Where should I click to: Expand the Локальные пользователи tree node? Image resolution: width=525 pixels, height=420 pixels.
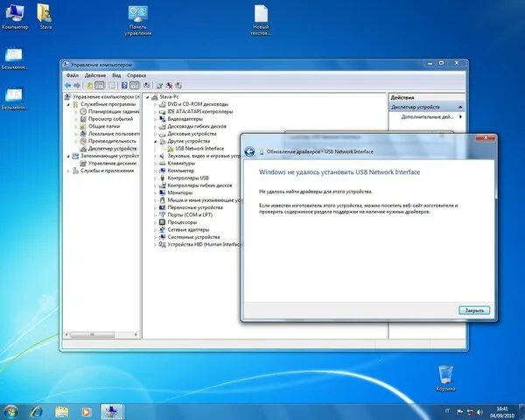click(76, 134)
